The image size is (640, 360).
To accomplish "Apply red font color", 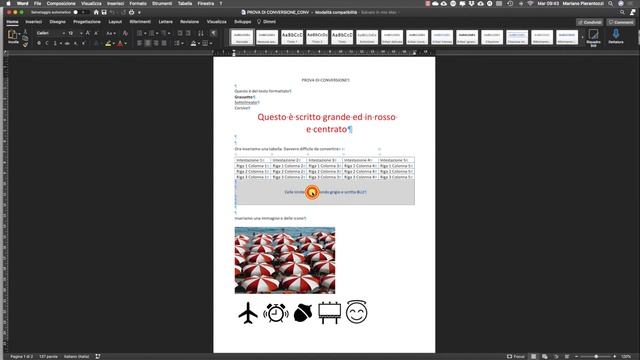I will (120, 43).
